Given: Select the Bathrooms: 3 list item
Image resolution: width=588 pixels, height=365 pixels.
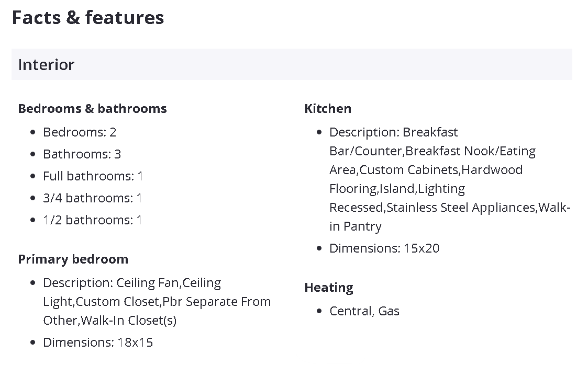Looking at the screenshot, I should pos(82,154).
